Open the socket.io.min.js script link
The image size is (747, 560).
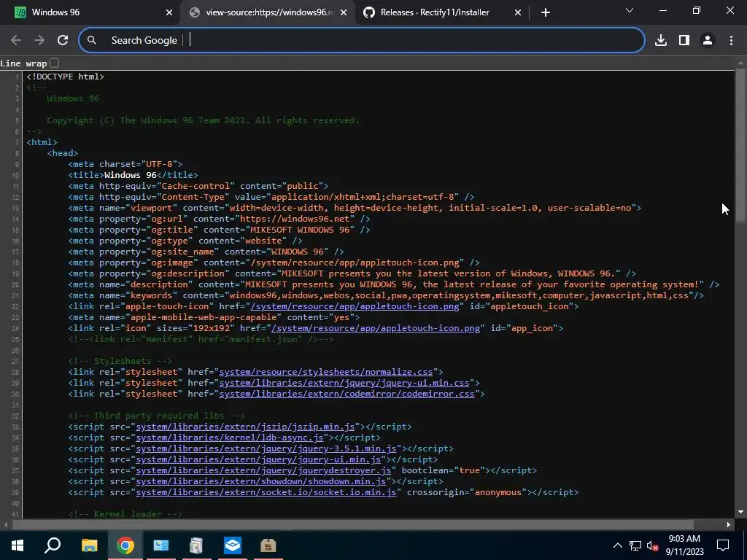point(266,492)
